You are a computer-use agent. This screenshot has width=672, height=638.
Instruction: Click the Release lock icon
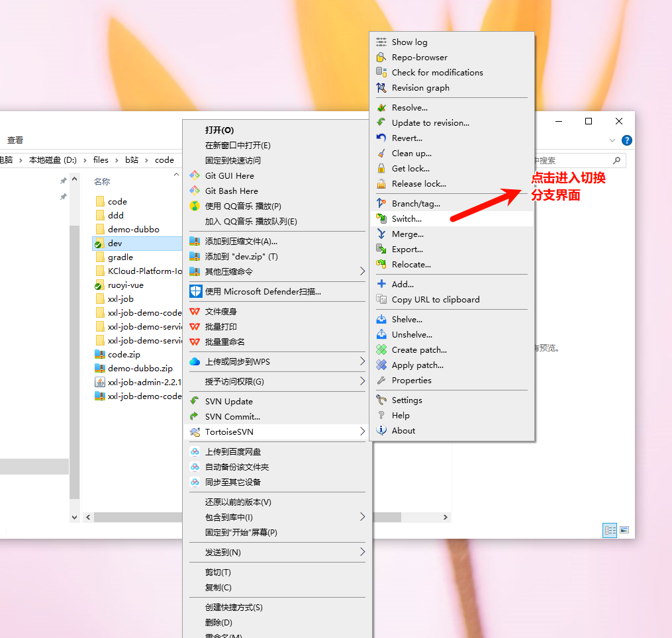pyautogui.click(x=381, y=184)
